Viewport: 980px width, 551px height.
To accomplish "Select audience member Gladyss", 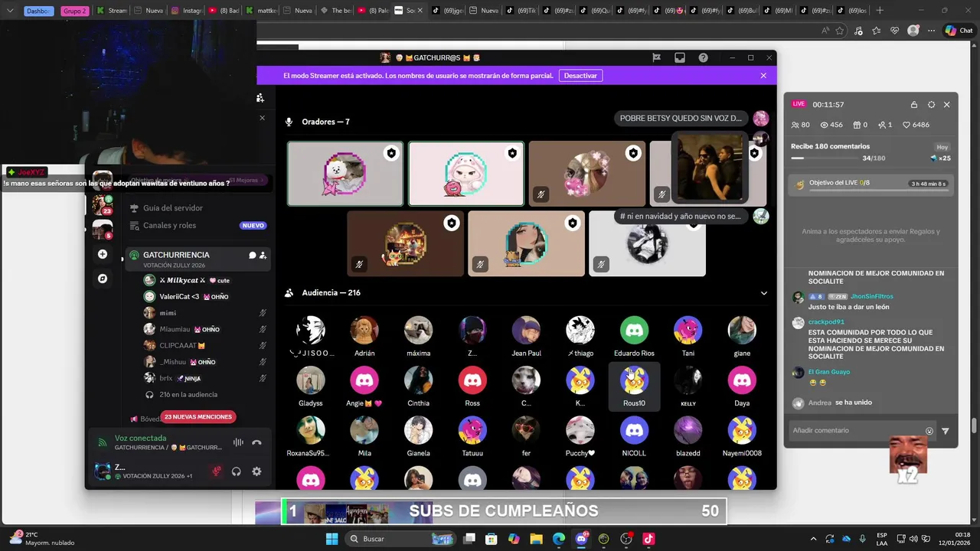I will click(x=310, y=386).
